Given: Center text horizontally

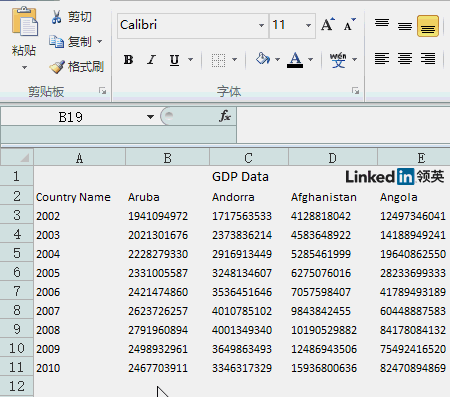Looking at the screenshot, I should click(x=405, y=59).
